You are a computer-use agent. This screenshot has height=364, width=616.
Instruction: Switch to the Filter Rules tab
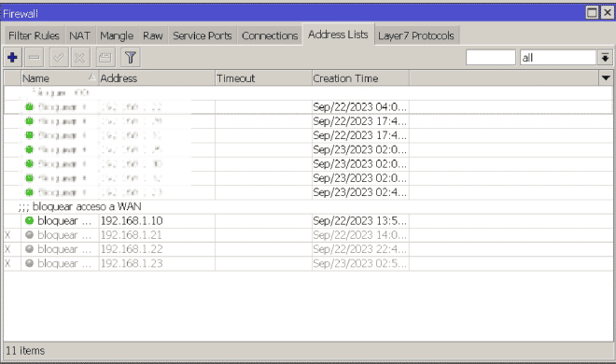[x=34, y=35]
